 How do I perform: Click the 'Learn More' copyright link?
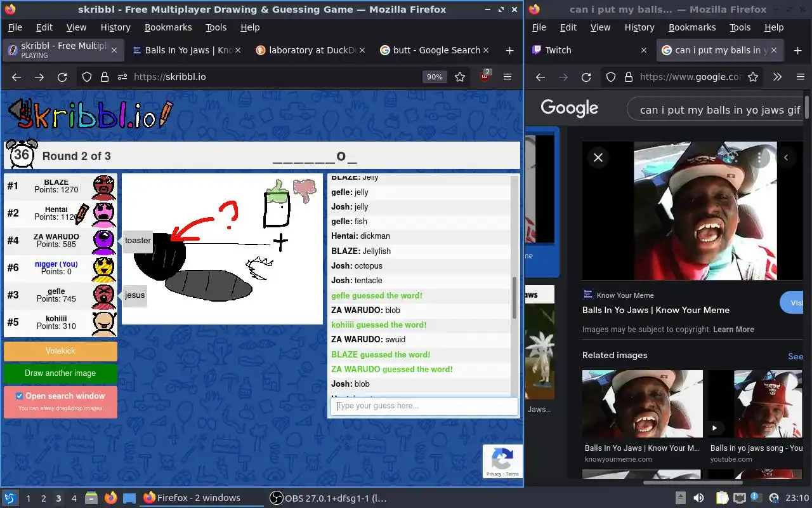pyautogui.click(x=733, y=330)
